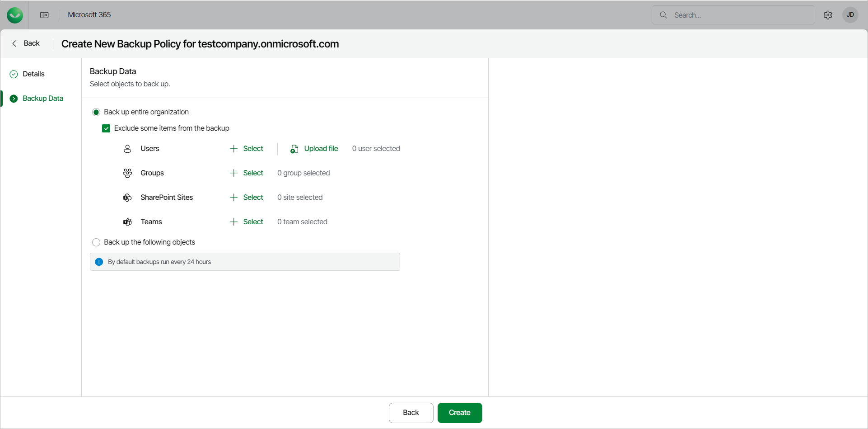Click the Groups people icon

click(x=127, y=173)
